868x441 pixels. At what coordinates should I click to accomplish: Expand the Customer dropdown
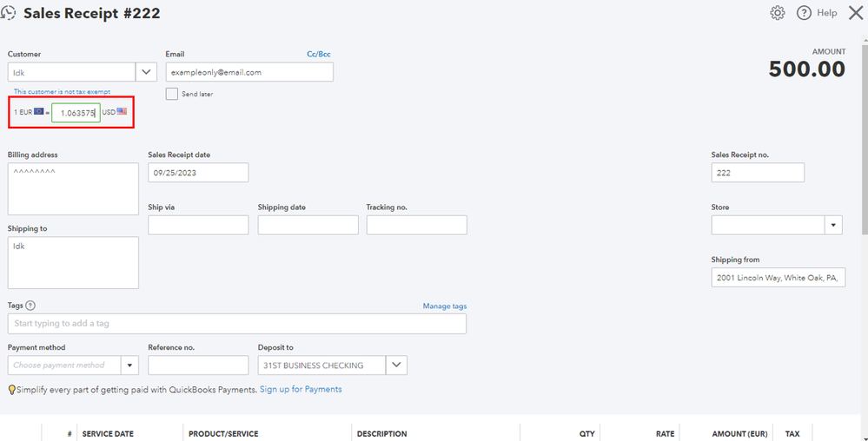tap(147, 72)
